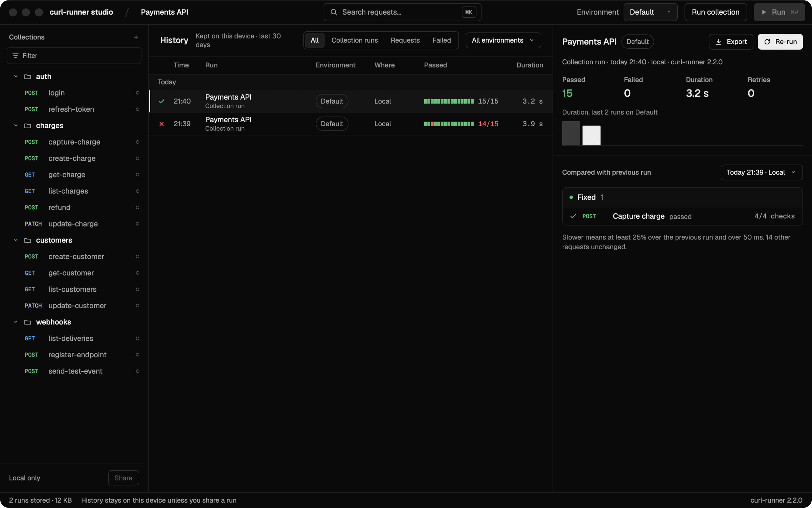Click the filter lines icon in Collections
Viewport: 812px width, 508px height.
(15, 56)
